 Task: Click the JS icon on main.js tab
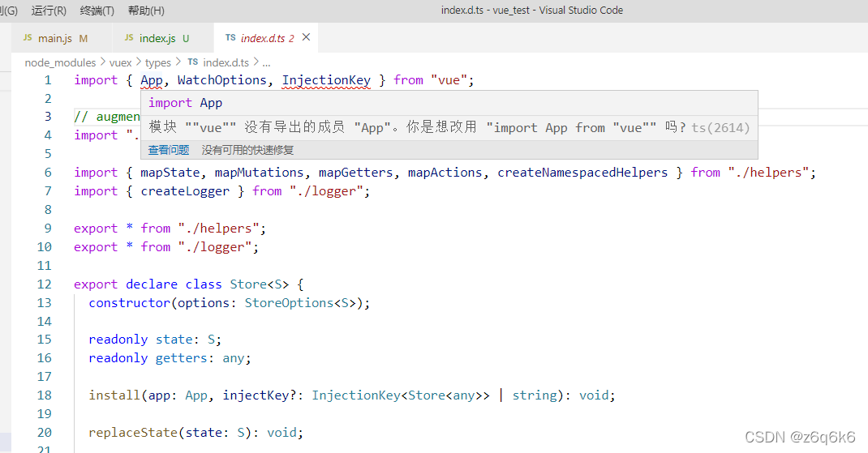(x=28, y=37)
